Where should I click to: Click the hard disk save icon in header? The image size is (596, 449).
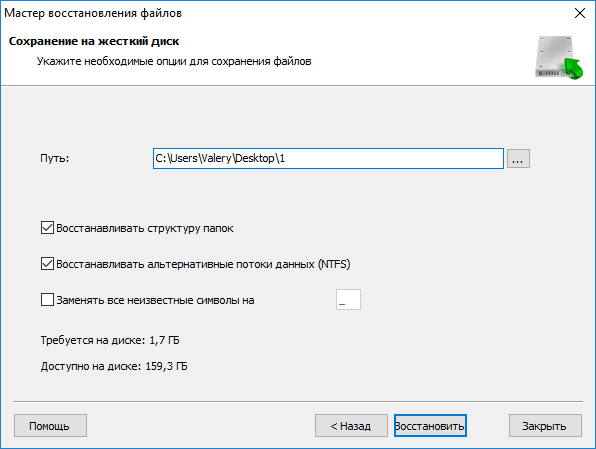[x=559, y=57]
